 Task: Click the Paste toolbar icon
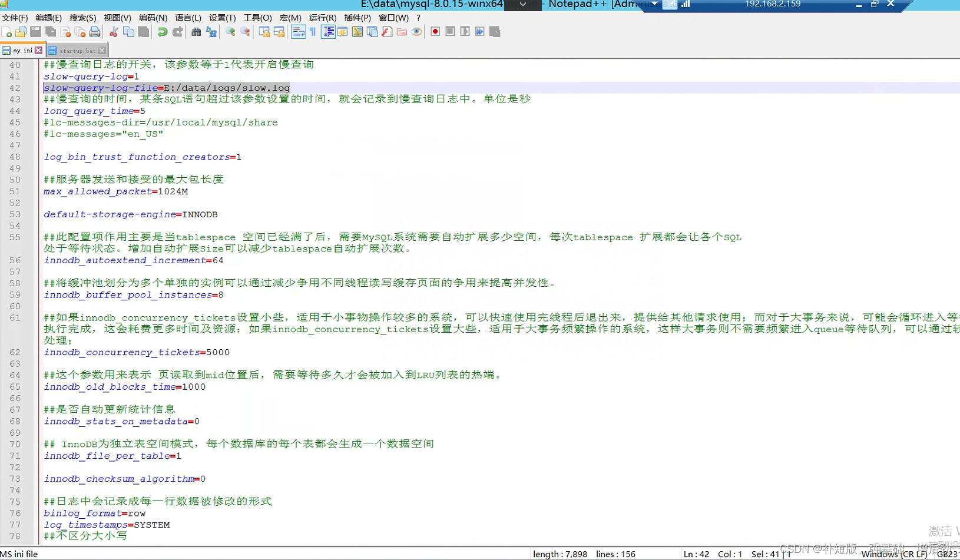tap(143, 32)
